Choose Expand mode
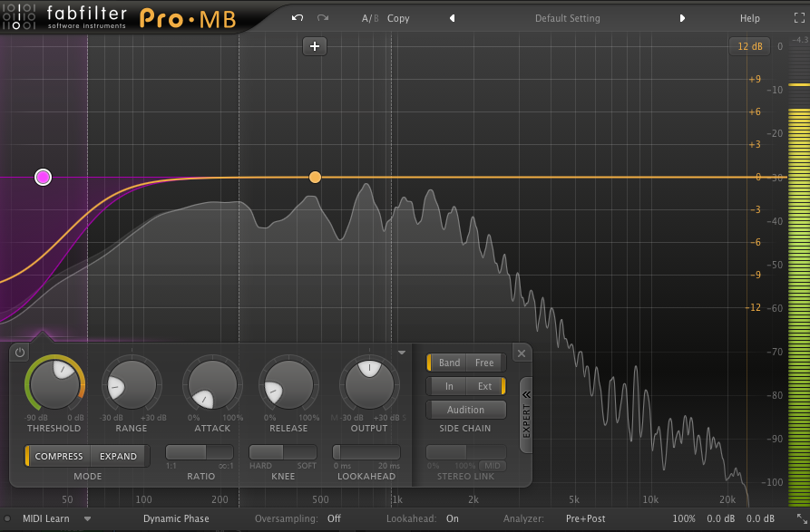This screenshot has height=532, width=810. coord(119,456)
